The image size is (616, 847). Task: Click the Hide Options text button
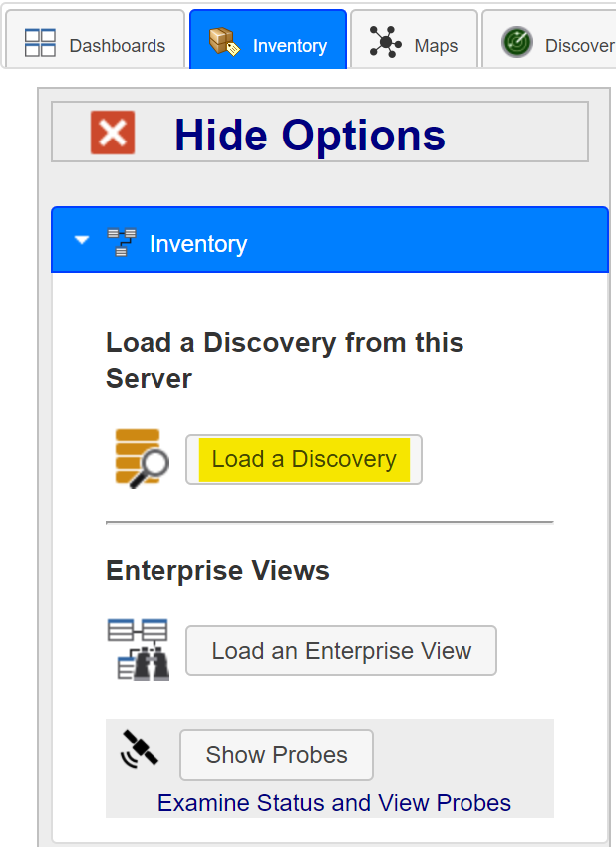pos(310,136)
